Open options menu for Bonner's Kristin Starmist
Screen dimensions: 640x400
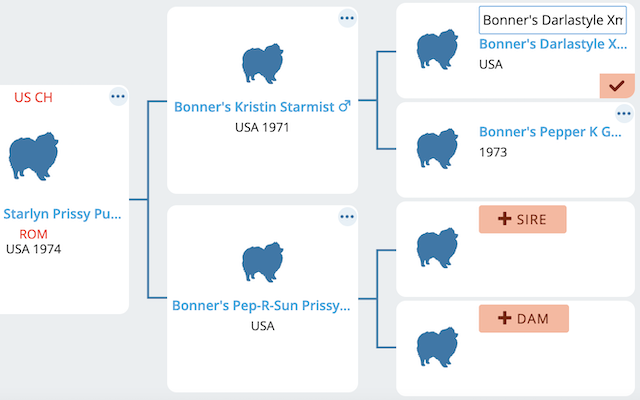click(347, 18)
